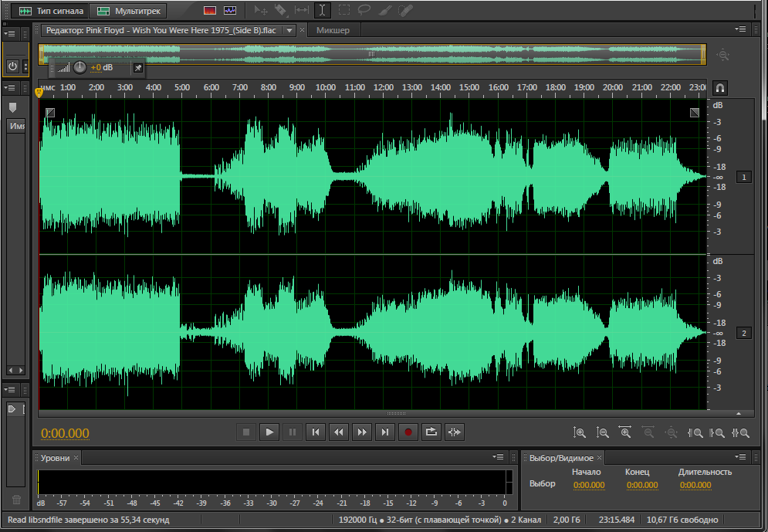Toggle the effects rack power button
The image size is (768, 532).
coord(12,66)
